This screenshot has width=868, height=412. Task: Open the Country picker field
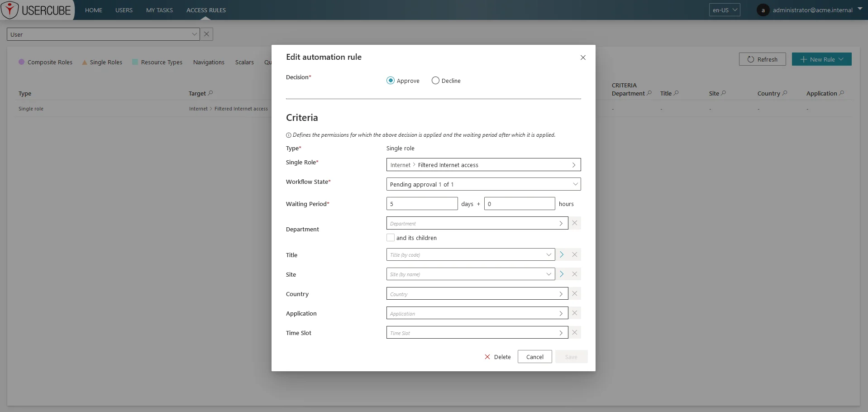coord(477,294)
